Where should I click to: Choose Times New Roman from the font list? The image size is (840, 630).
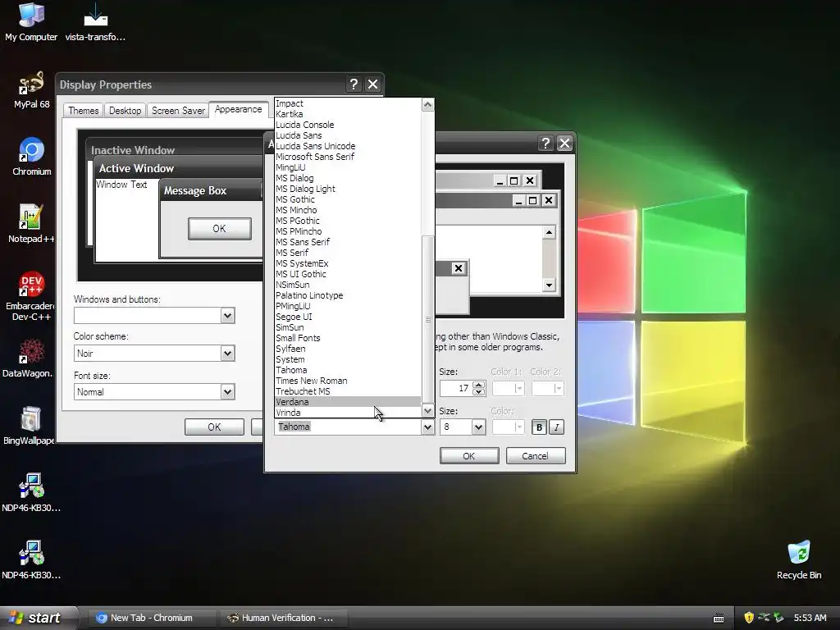(x=347, y=381)
